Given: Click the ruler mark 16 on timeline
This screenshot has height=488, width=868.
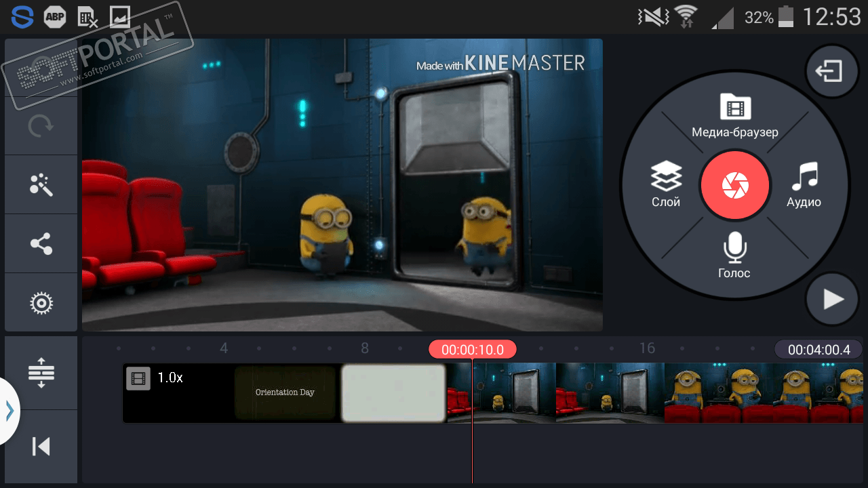Looking at the screenshot, I should [647, 348].
